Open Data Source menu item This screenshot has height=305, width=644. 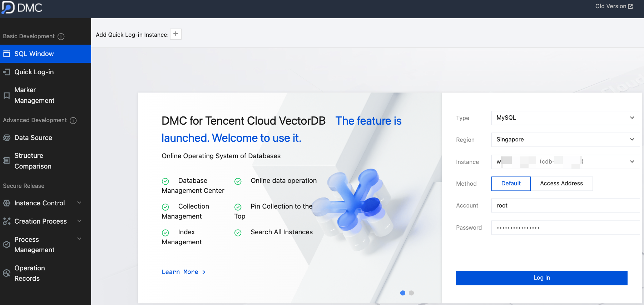(45, 138)
